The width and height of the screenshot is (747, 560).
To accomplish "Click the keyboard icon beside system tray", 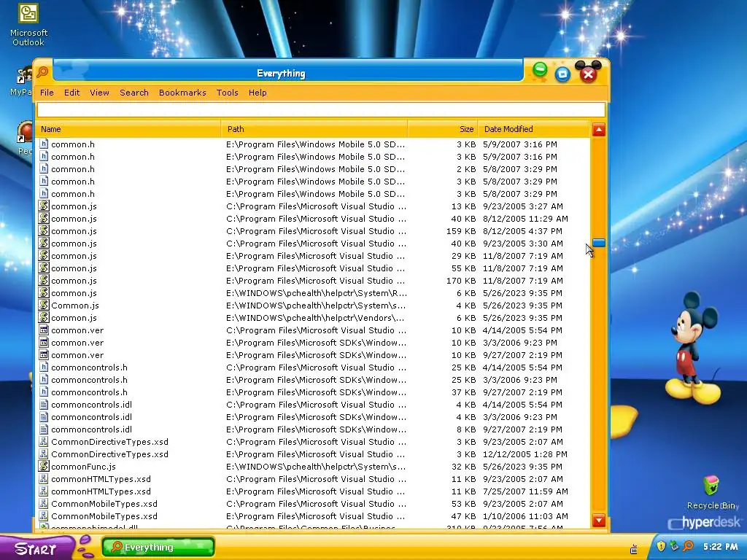I will point(634,549).
